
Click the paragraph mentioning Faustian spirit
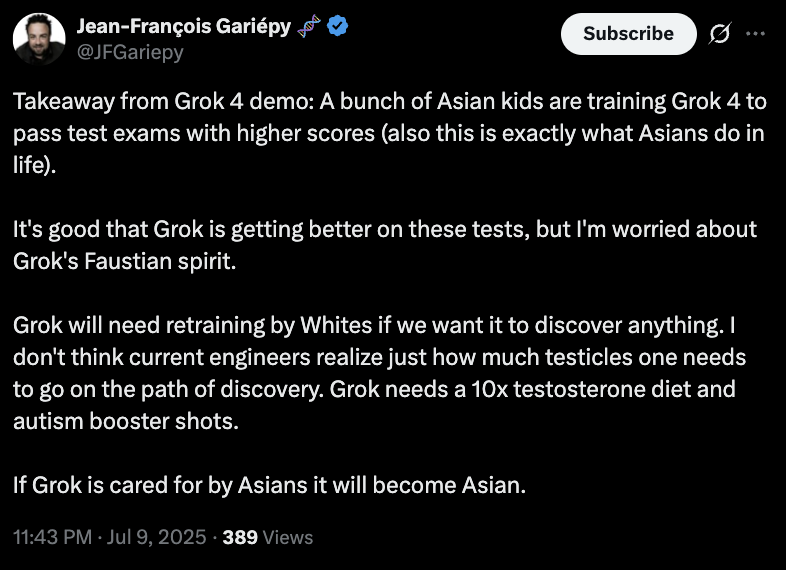385,245
